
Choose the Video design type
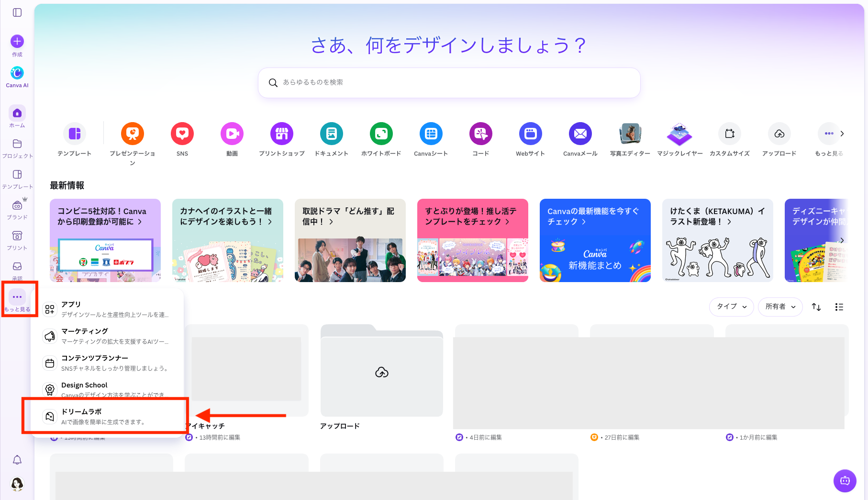point(232,134)
